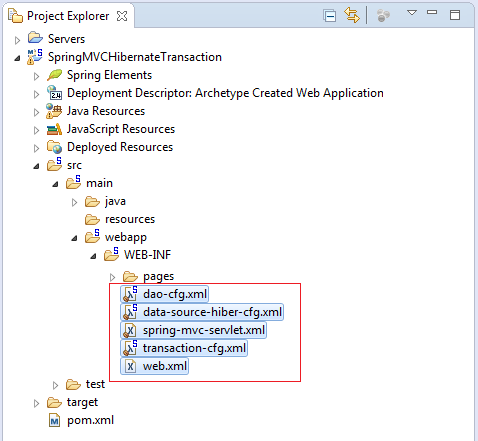Click the transaction-cfg.xml file icon
478x441 pixels.
pos(130,348)
